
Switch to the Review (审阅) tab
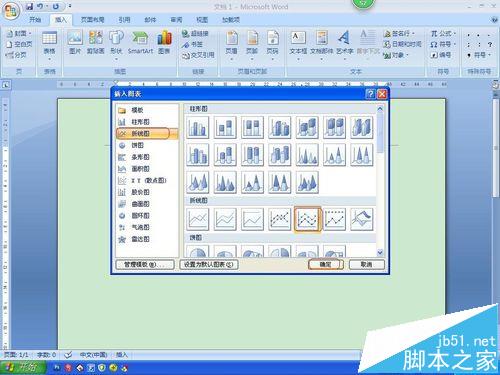point(176,20)
